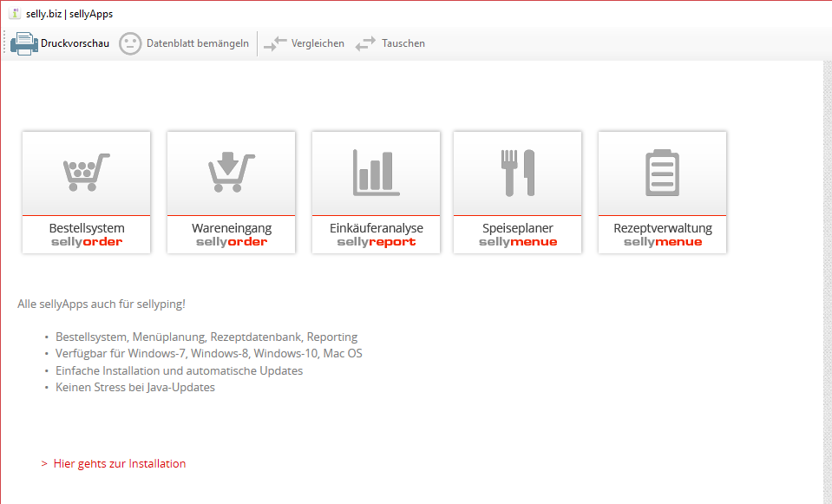832x504 pixels.
Task: Open the Einkäuferanalyse bar chart icon
Action: [376, 172]
